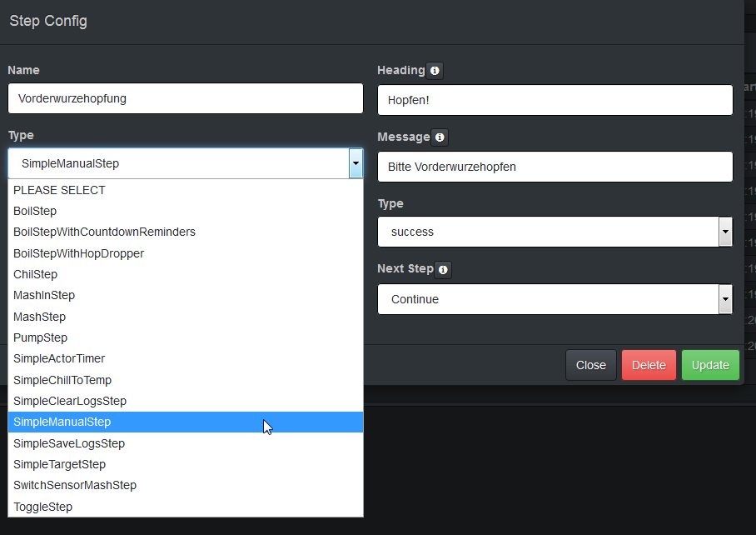Screen dimensions: 756x535
Task: Select PumpStep from type options
Action: 40,337
